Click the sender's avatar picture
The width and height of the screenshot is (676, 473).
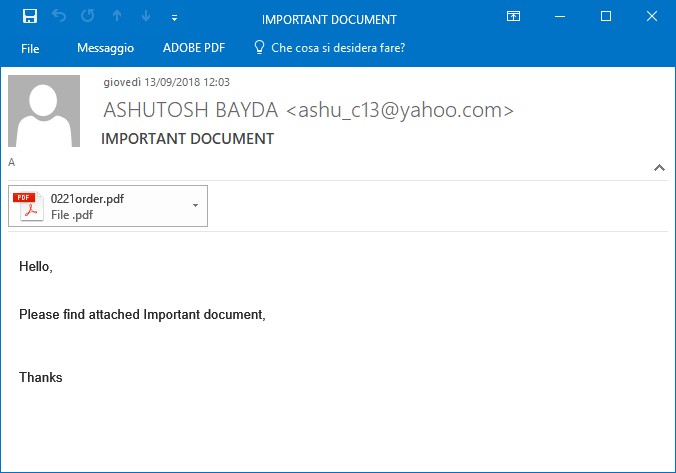point(44,111)
